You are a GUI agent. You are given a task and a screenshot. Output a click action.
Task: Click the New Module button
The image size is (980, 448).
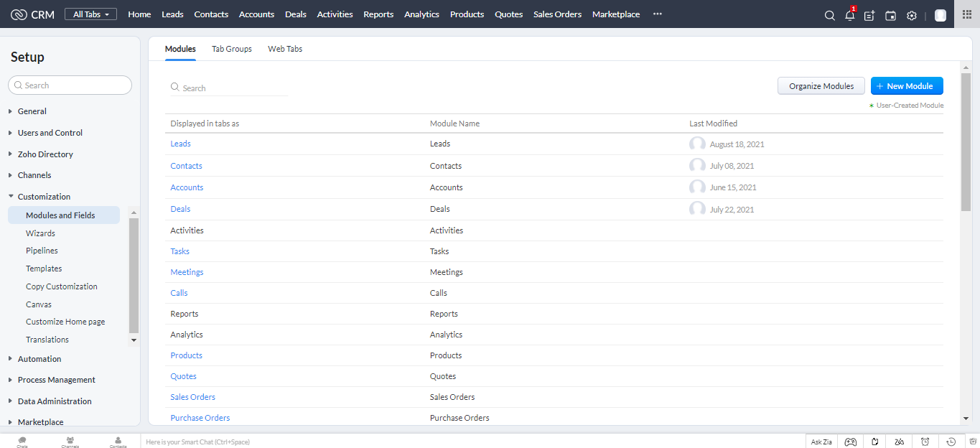click(x=906, y=86)
